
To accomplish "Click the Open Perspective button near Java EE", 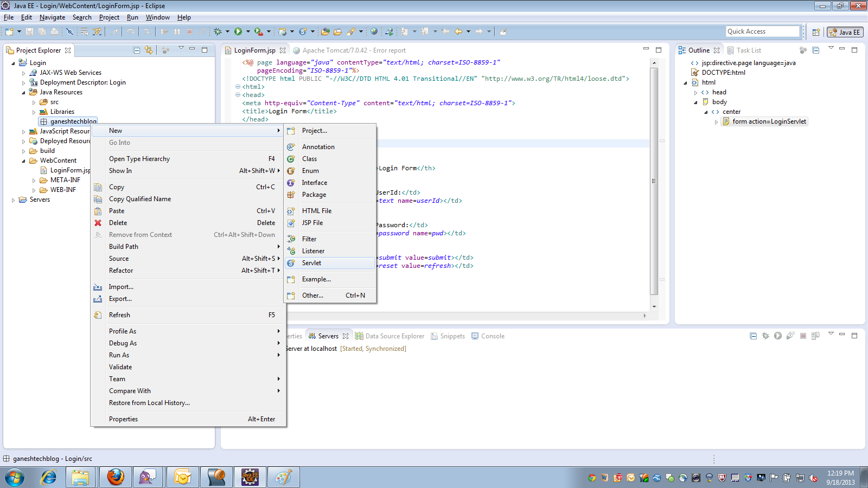I will (816, 31).
